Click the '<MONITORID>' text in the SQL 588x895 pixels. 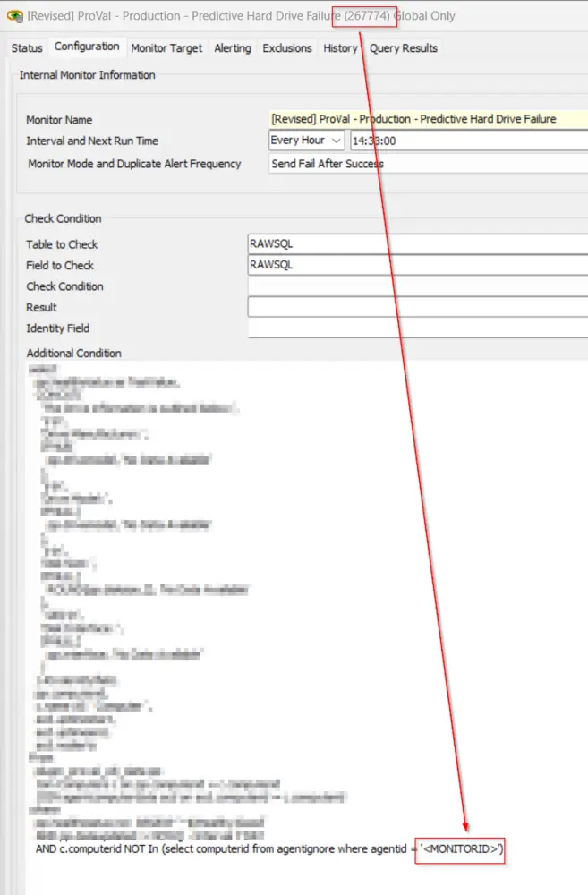(460, 848)
